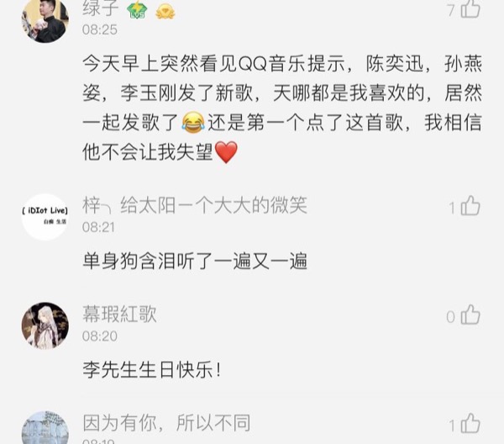Screen dimensions: 504x444
Task: Open username 幕瑕紅歌
Action: pos(119,314)
